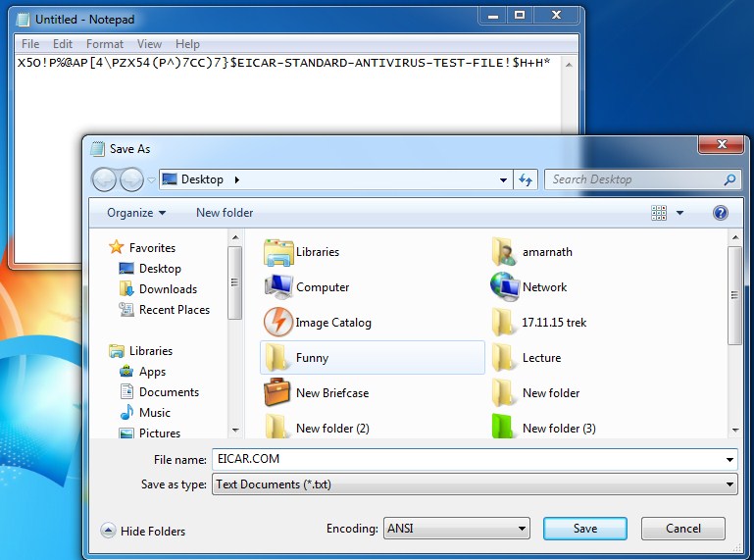Click the Favorites star icon

coord(117,247)
